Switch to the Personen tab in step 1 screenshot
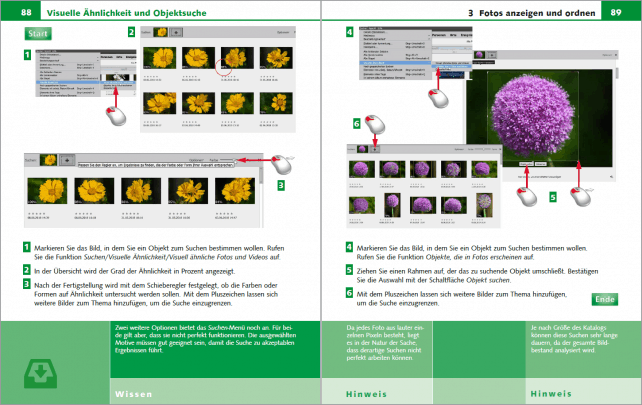642x405 pixels. click(x=107, y=57)
